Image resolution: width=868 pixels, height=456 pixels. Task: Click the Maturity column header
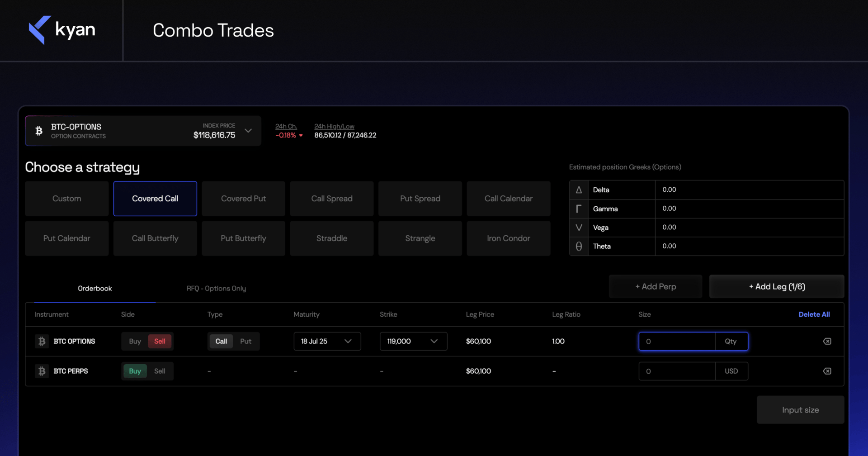pyautogui.click(x=307, y=314)
